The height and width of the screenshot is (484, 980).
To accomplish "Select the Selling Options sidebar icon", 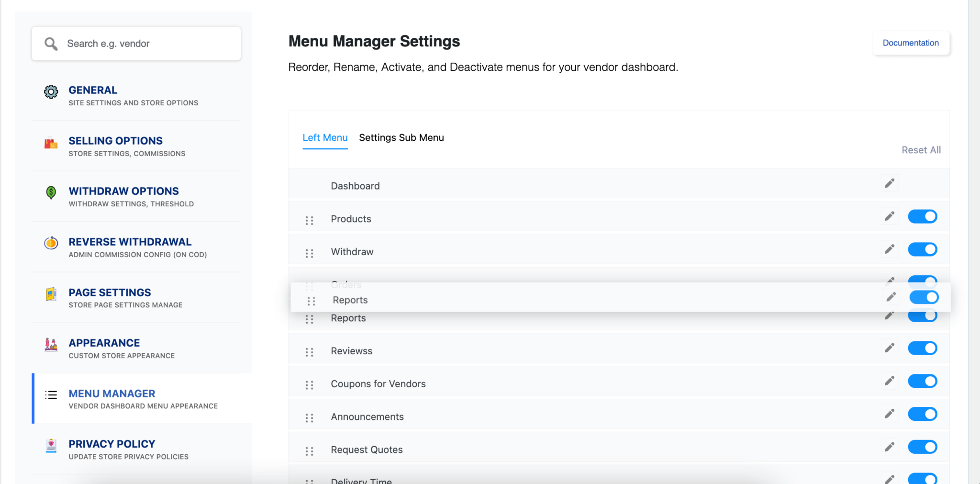I will click(51, 142).
